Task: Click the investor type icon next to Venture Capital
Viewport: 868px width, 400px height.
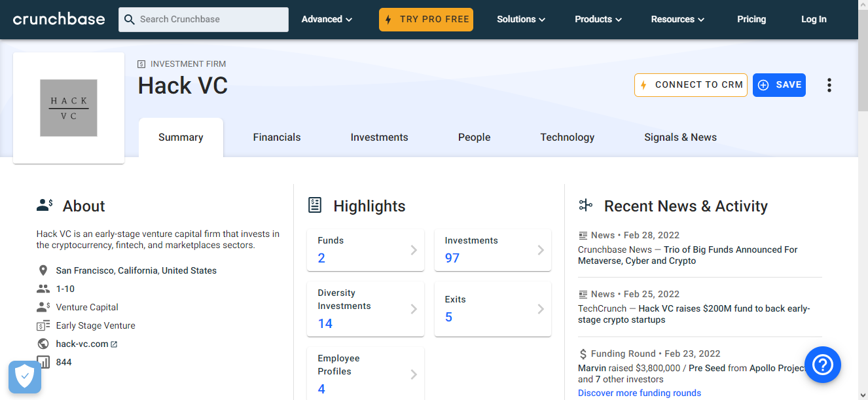Action: coord(43,307)
